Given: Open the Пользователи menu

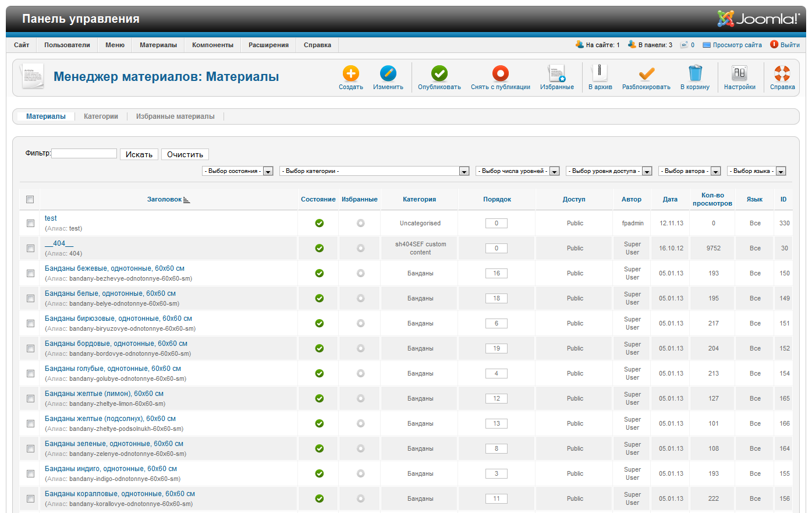Looking at the screenshot, I should (67, 45).
